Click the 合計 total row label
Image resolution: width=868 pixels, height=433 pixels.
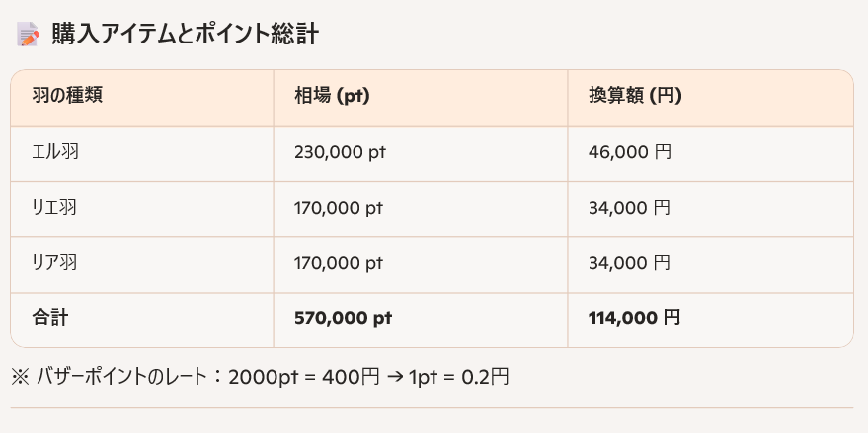[x=49, y=318]
